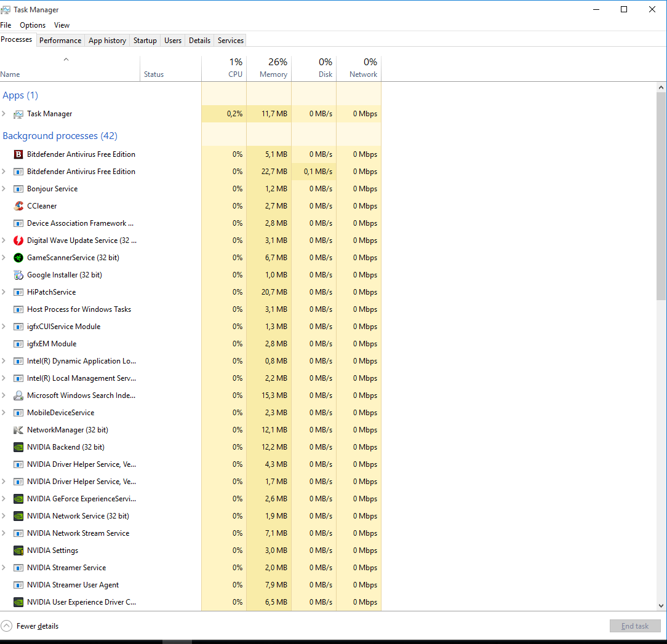Click the vertical scrollbar thumb

pyautogui.click(x=661, y=196)
